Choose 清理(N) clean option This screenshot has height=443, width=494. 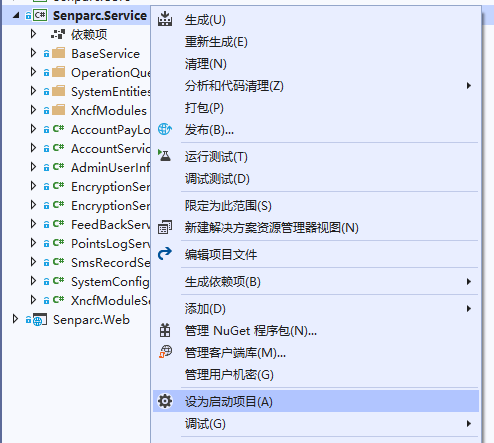316,64
